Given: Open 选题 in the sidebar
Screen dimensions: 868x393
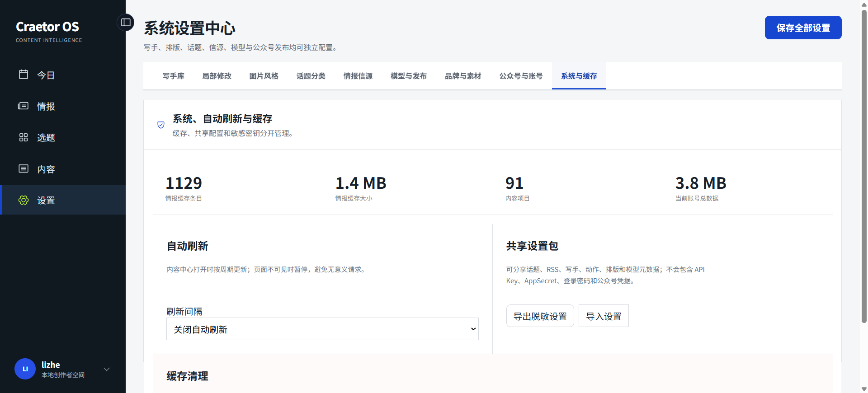Looking at the screenshot, I should 63,137.
